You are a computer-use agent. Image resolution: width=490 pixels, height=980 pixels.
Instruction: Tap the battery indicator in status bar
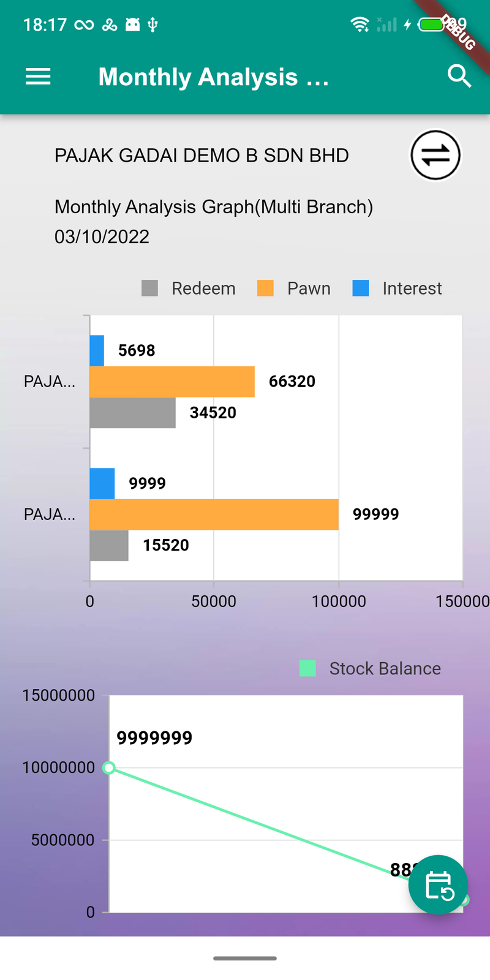431,24
